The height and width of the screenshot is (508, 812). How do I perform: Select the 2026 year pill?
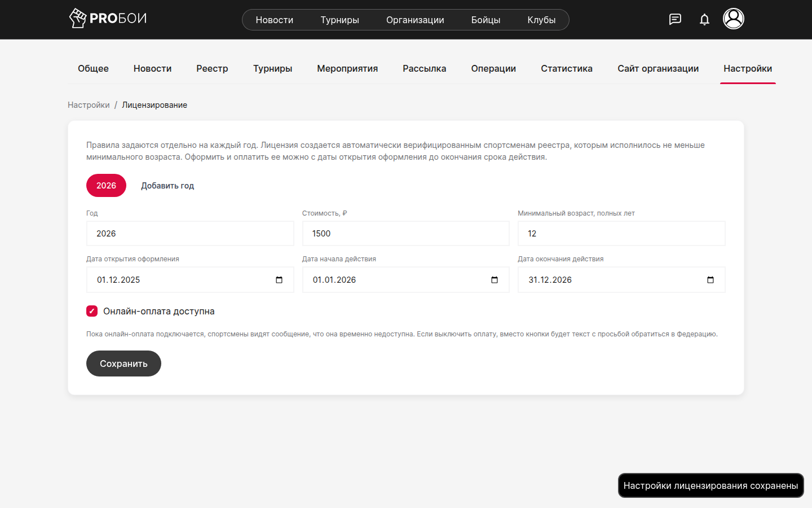(x=106, y=186)
